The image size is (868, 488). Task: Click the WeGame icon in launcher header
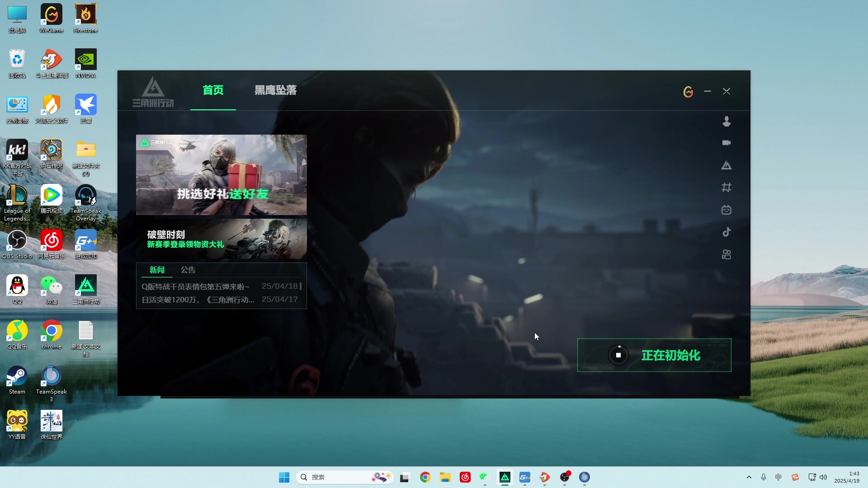pyautogui.click(x=688, y=92)
